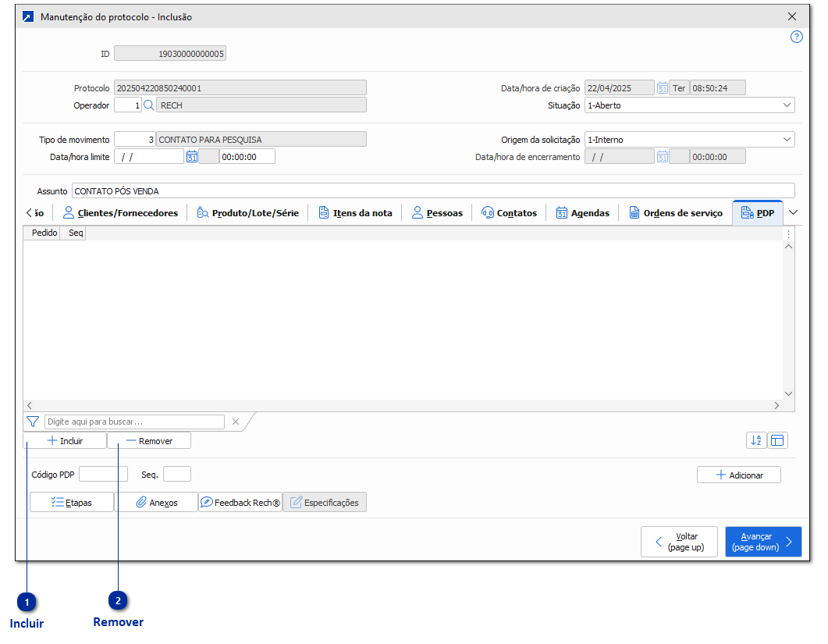
Task: Switch to the Produto/Lote/Série tab
Action: click(x=247, y=213)
